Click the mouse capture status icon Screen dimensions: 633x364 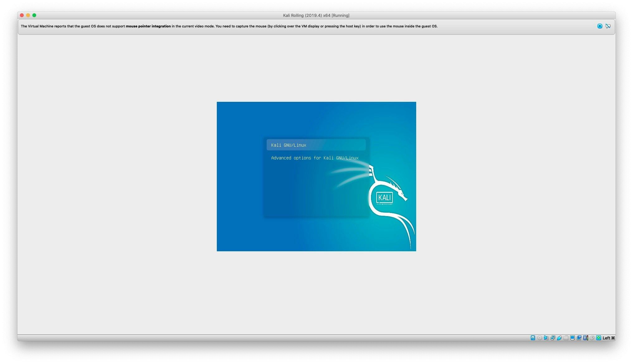point(592,338)
